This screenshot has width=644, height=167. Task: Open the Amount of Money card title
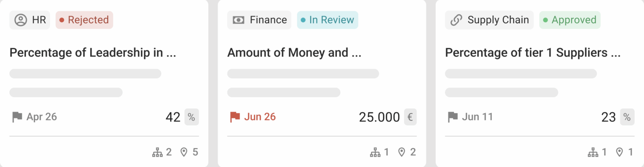294,53
